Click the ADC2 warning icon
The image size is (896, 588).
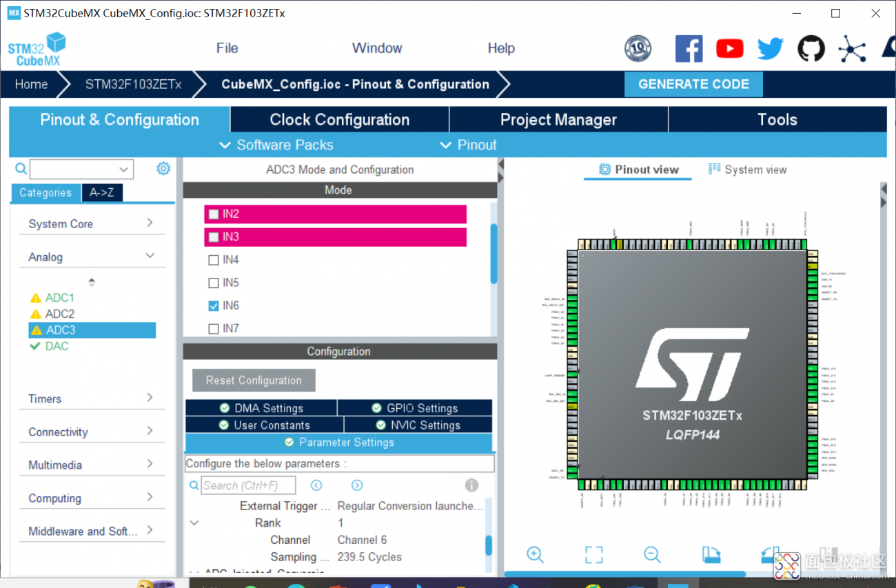coord(36,314)
